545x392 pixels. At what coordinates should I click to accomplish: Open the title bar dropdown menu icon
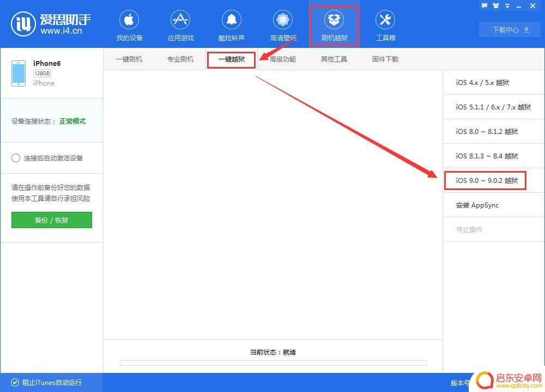507,5
